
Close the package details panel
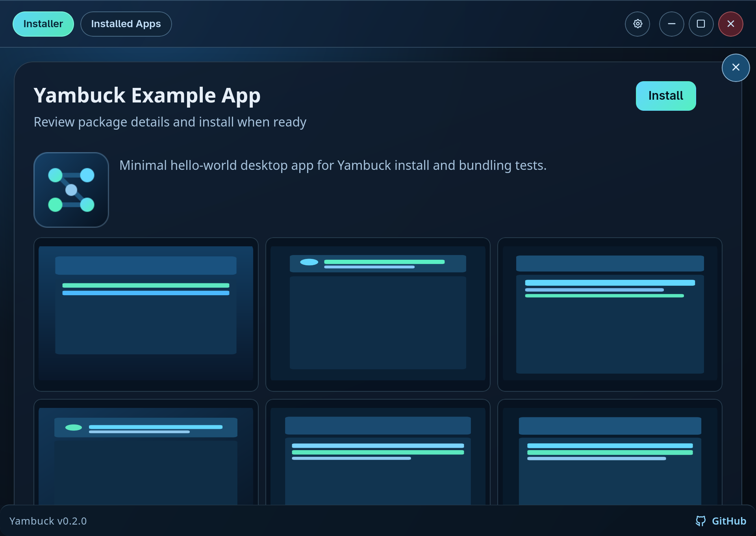pyautogui.click(x=736, y=68)
